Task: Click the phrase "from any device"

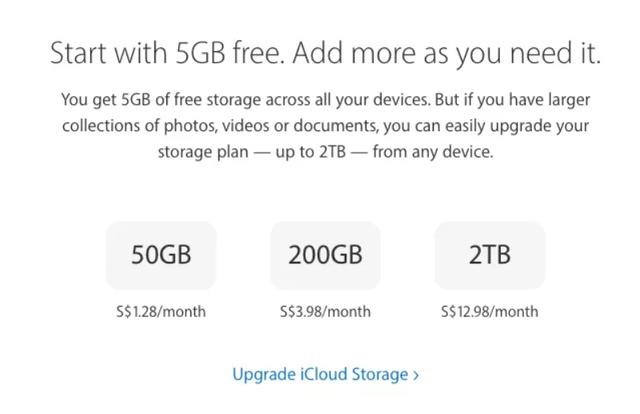Action: (x=440, y=153)
